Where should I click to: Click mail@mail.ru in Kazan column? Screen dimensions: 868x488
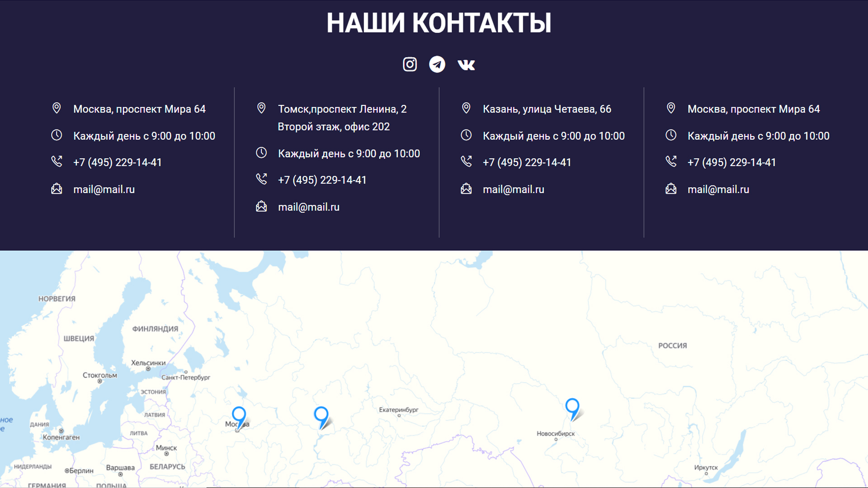click(x=513, y=189)
